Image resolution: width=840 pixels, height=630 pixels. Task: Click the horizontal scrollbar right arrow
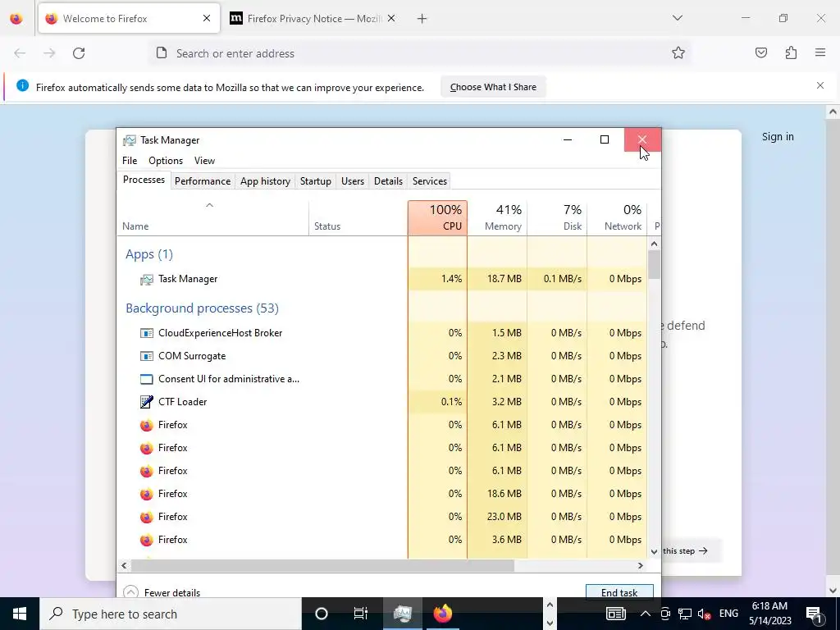click(640, 565)
